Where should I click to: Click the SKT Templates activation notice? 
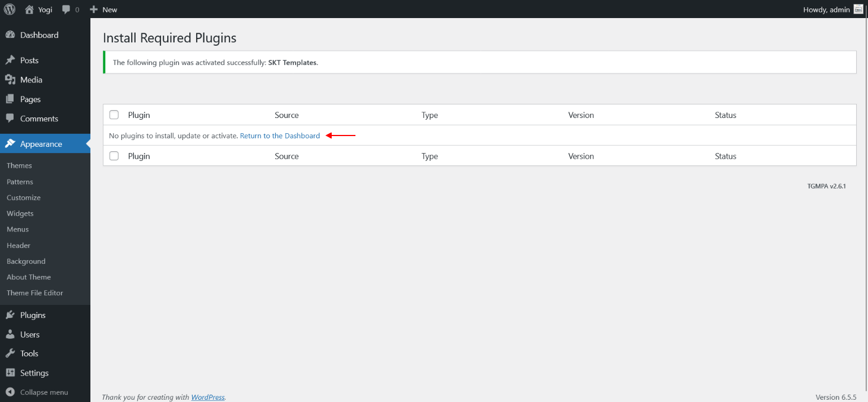[480, 62]
